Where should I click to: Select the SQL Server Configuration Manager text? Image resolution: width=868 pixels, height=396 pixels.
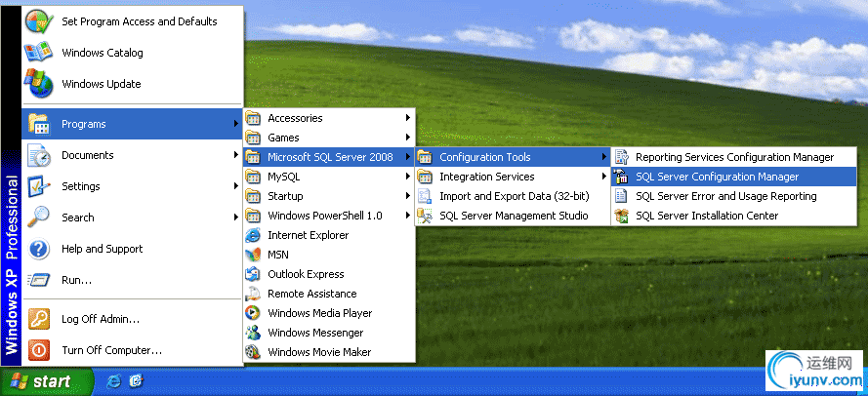click(718, 177)
